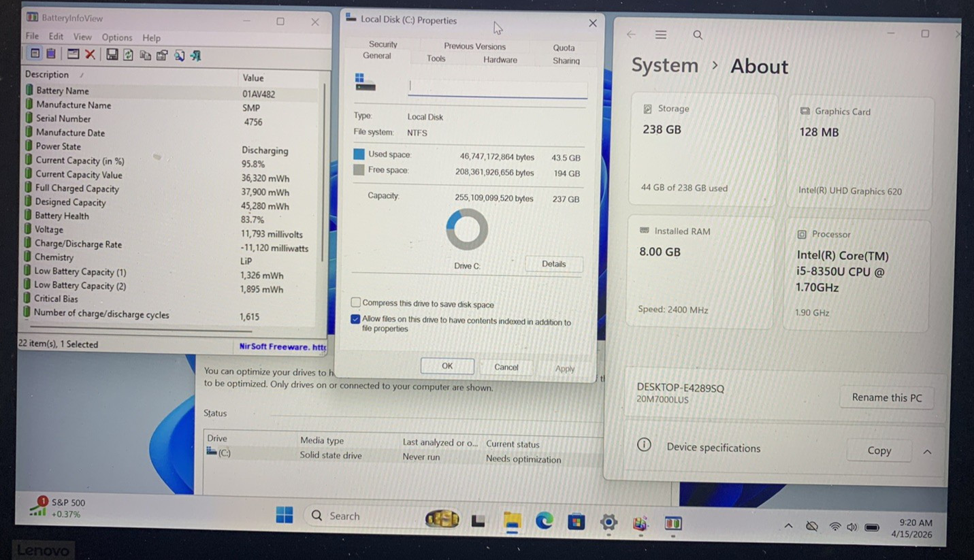
Task: Open the NirSoft Freeware link in status bar
Action: 282,346
